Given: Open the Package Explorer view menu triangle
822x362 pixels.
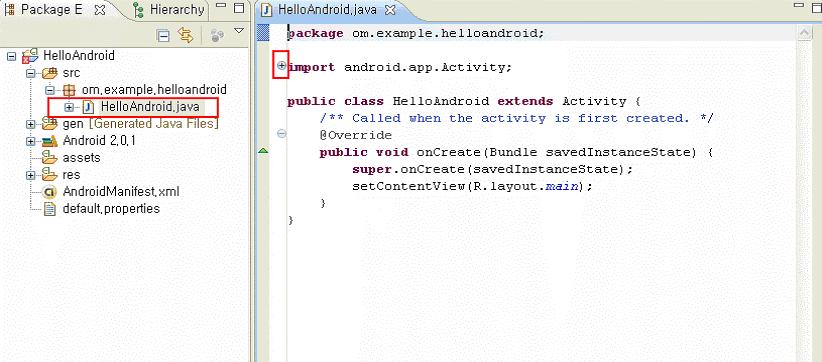Looking at the screenshot, I should click(239, 31).
